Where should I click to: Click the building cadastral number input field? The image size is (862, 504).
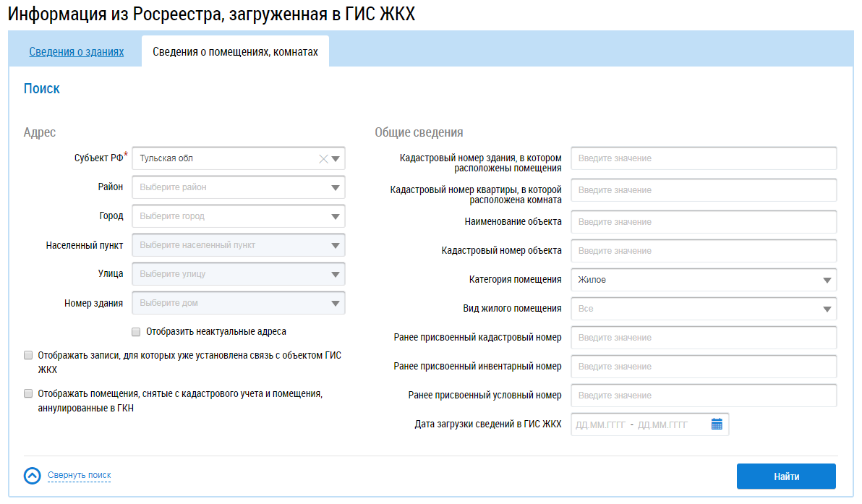tap(703, 158)
